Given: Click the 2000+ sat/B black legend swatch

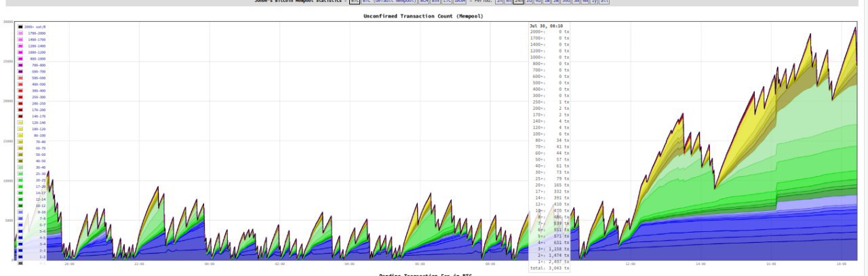Looking at the screenshot, I should click(x=20, y=26).
